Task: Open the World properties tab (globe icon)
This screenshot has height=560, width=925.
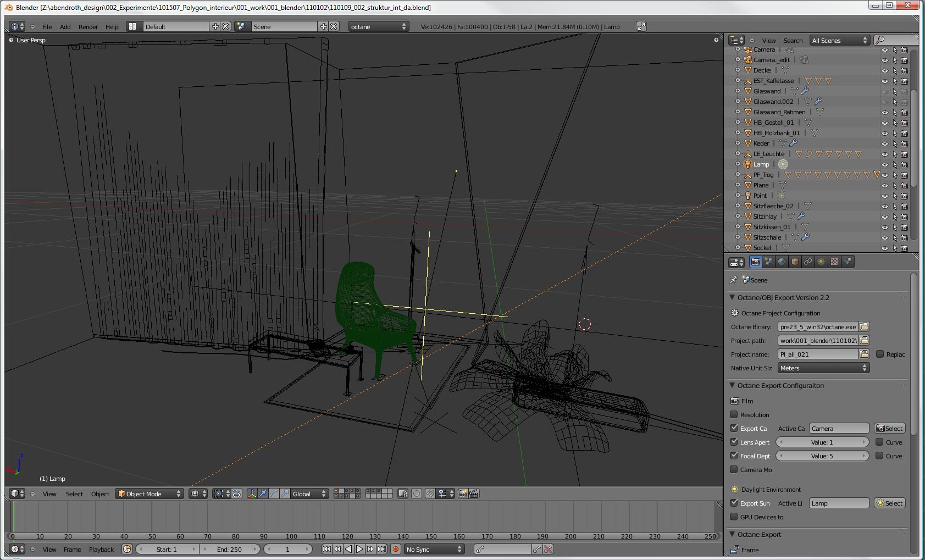Action: pyautogui.click(x=782, y=262)
